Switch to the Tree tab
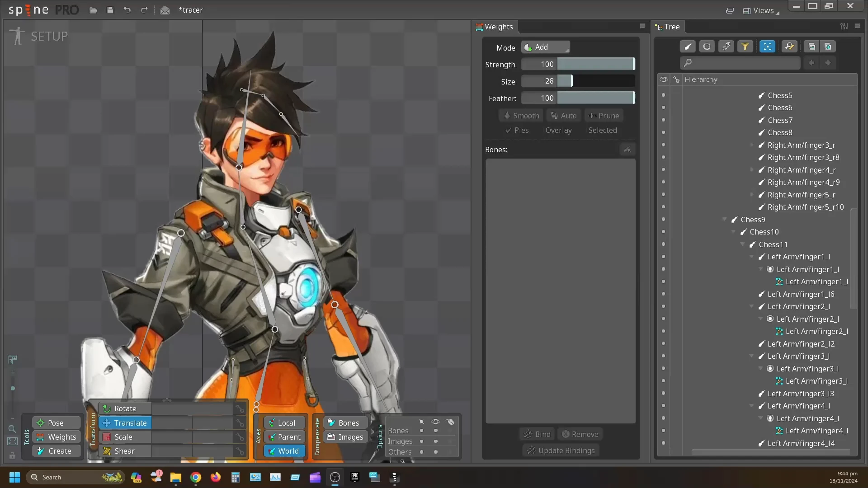 668,27
